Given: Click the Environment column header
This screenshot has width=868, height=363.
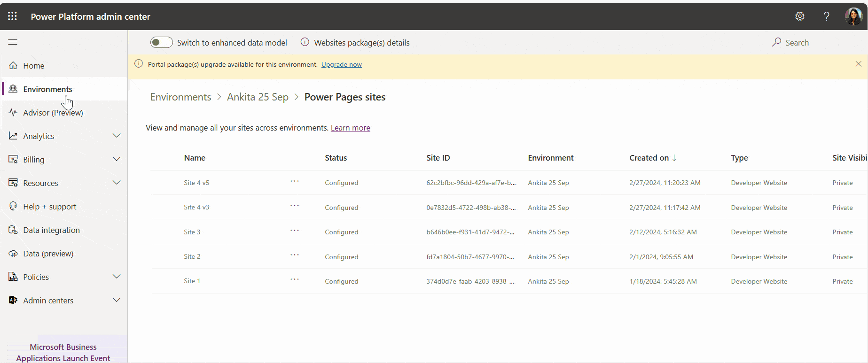Looking at the screenshot, I should coord(551,158).
